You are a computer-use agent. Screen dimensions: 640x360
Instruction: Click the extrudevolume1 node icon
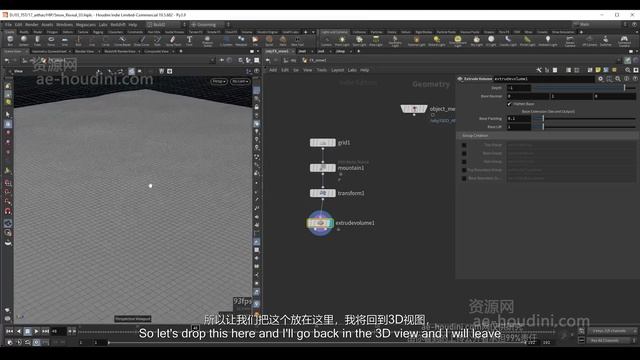tap(320, 223)
